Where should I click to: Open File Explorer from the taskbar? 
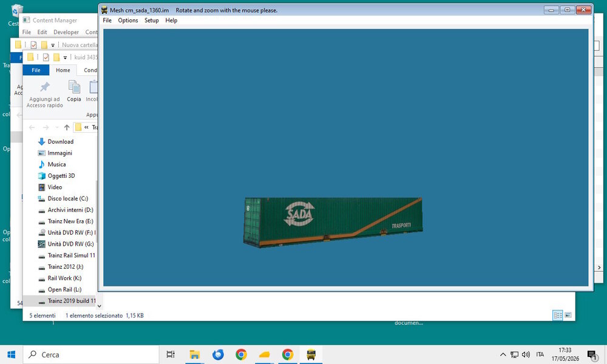(194, 354)
